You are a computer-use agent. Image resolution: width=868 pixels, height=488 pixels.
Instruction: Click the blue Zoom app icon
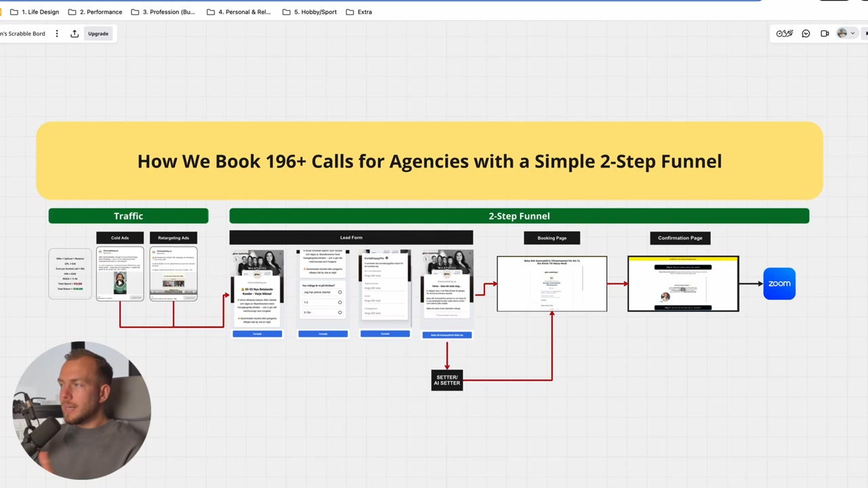(x=779, y=283)
